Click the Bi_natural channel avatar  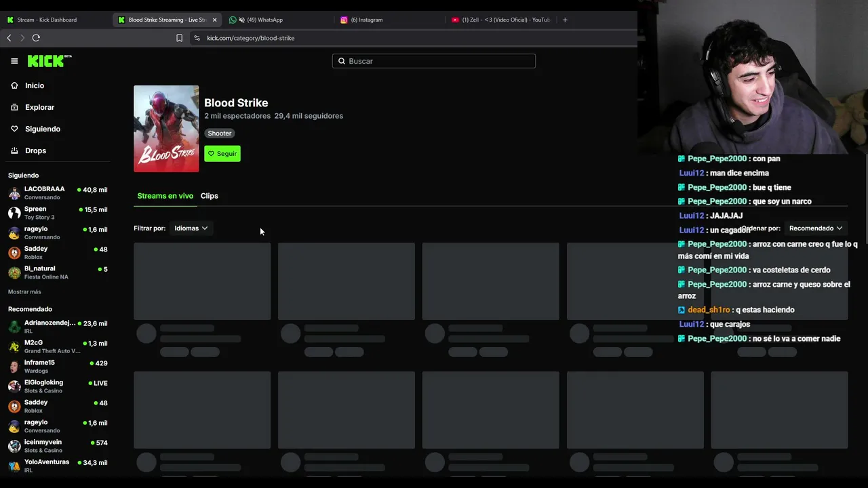tap(14, 272)
